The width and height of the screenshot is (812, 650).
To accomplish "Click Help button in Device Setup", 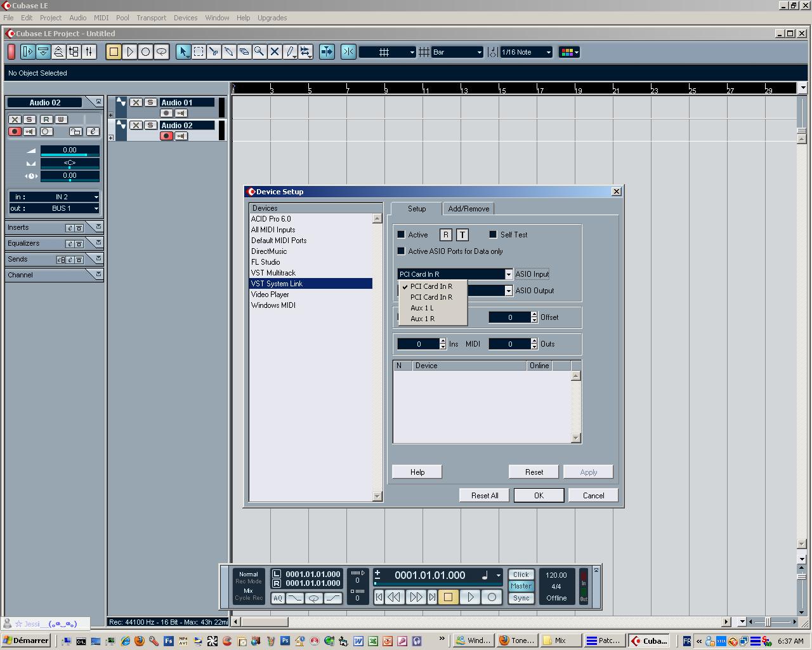I will [x=417, y=472].
